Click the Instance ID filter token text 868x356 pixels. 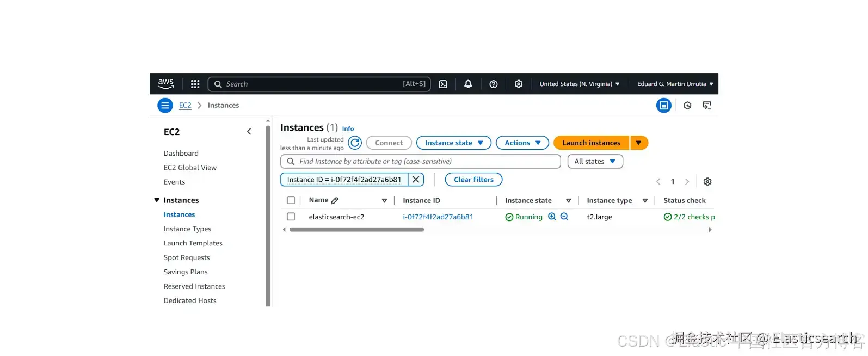[x=344, y=180]
